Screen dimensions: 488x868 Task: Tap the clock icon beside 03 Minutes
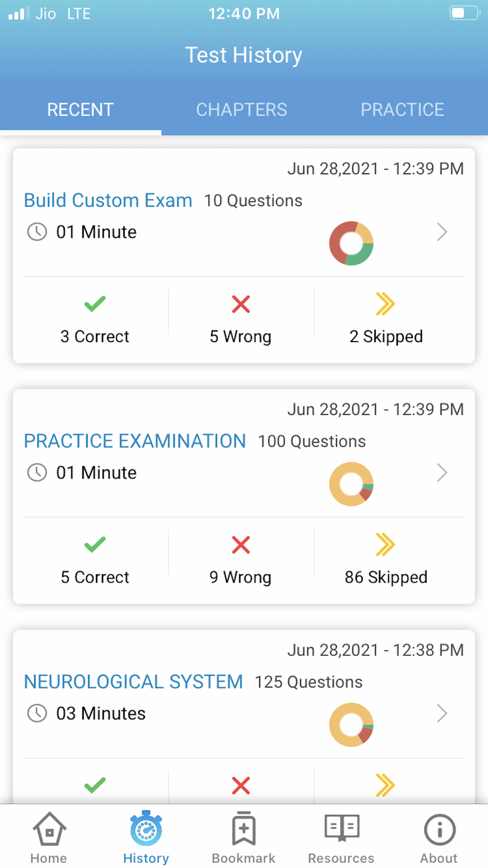37,713
